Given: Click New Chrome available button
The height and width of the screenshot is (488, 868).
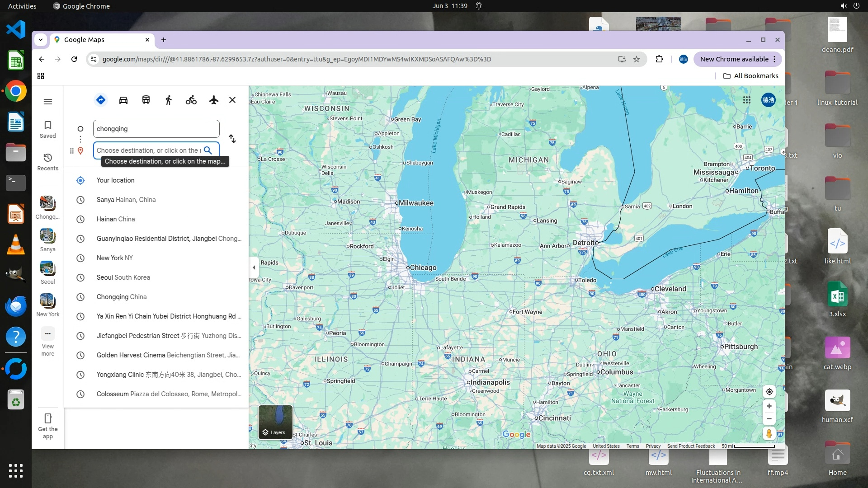Looking at the screenshot, I should pos(734,59).
